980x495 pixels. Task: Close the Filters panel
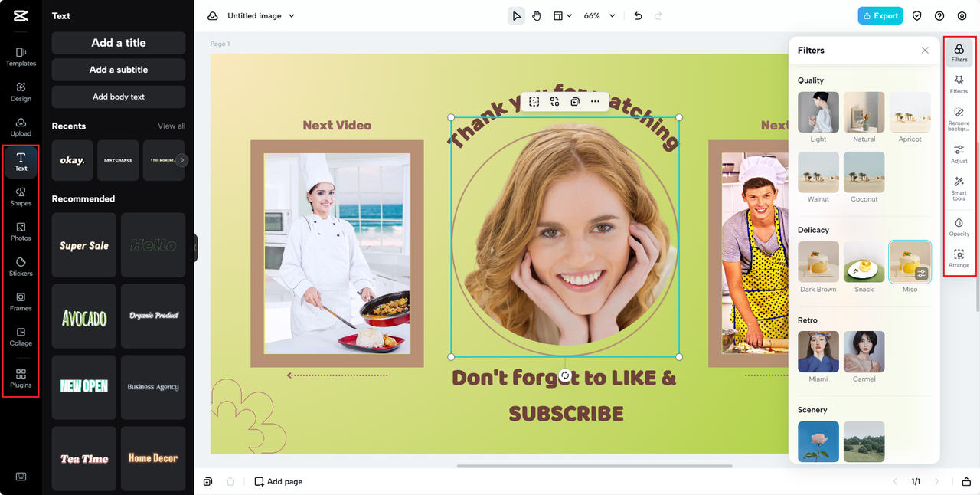coord(925,50)
